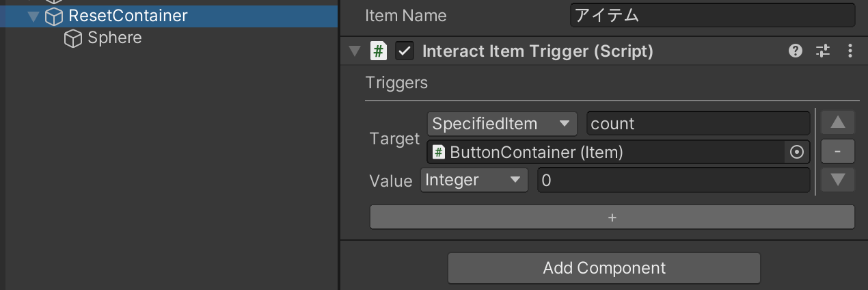
Task: Open component help reference icon
Action: 795,51
